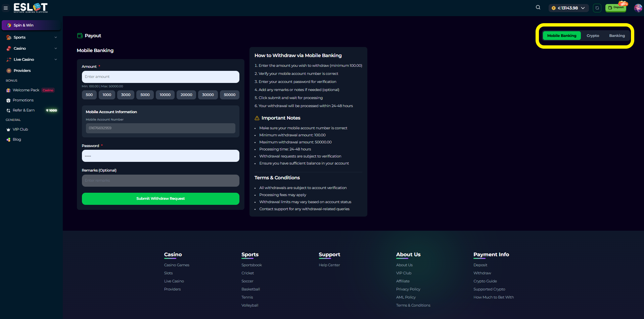Switch to the Mobile Banking tab
644x319 pixels.
562,36
